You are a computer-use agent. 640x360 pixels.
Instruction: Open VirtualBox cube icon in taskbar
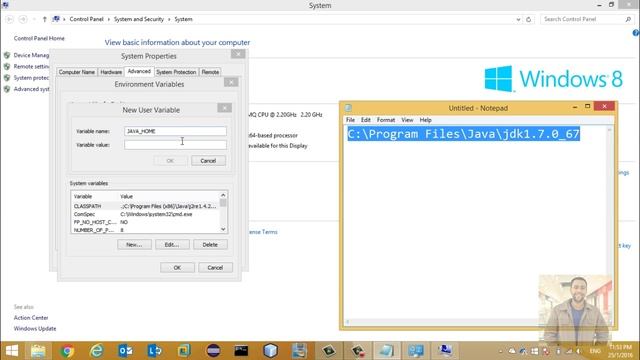(270, 351)
